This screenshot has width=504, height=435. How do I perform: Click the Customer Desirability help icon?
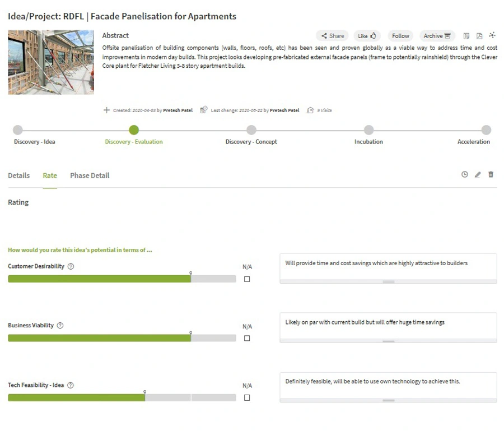[71, 266]
